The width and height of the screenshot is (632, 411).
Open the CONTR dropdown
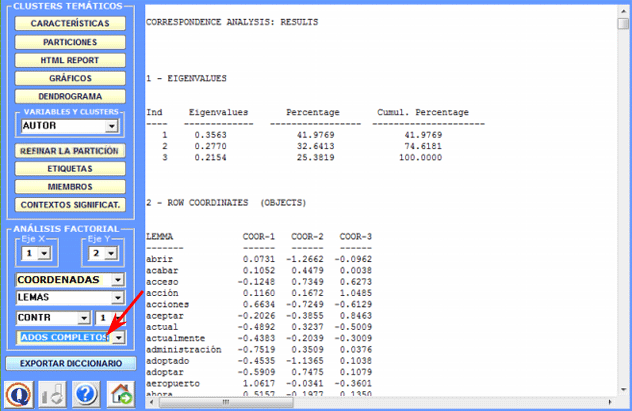(x=84, y=318)
